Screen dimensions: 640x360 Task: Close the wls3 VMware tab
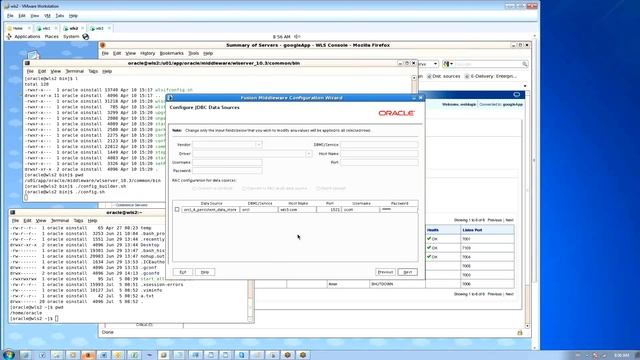[109, 28]
